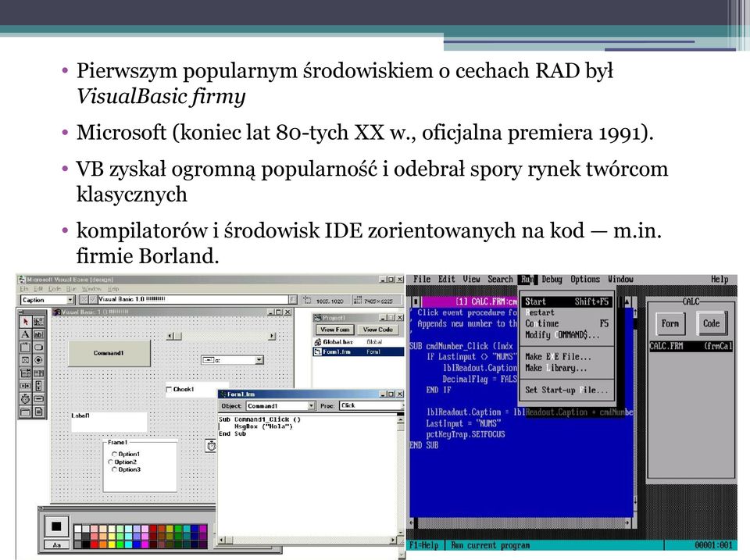Screen dimensions: 750x560
Task: Pick the Vertical Scroll Bar tool
Action: click(38, 386)
